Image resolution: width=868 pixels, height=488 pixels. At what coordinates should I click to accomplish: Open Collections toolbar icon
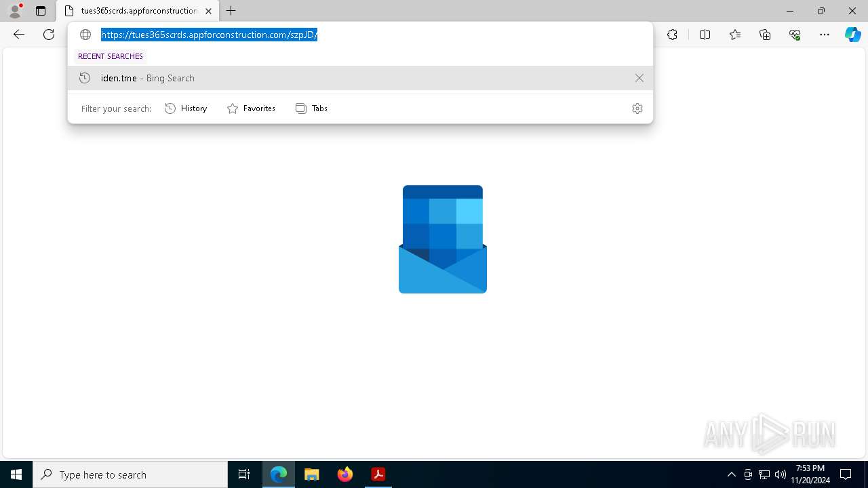tap(765, 35)
